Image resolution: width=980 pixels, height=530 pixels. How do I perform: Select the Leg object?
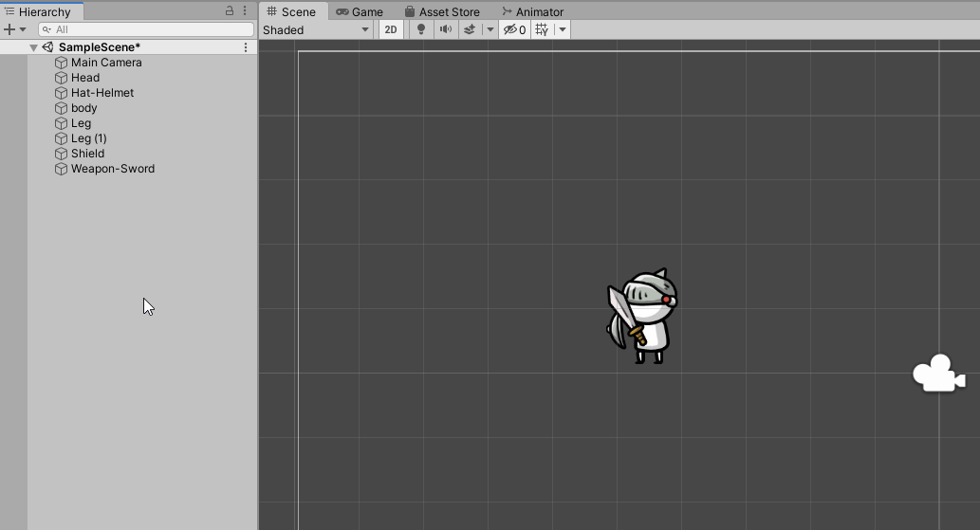coord(81,123)
